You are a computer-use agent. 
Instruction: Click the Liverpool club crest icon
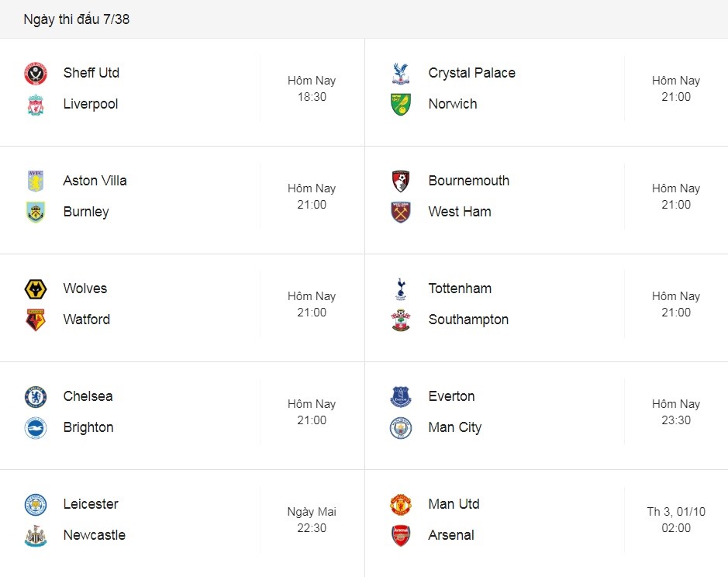tap(36, 105)
